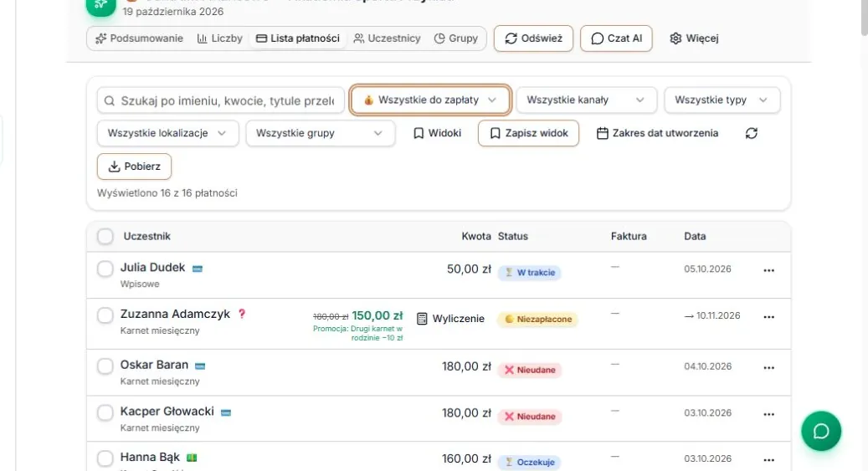
Task: Click the name Kacper Głowacki
Action: point(167,412)
